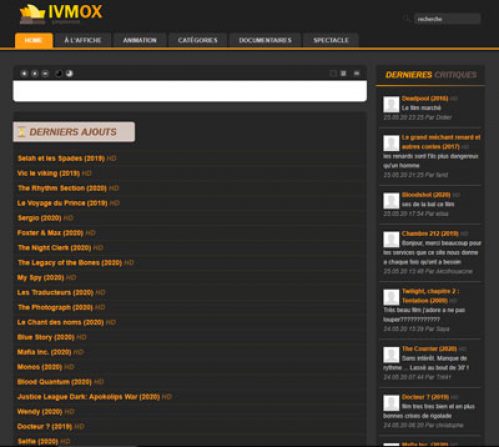Screen dimensions: 499x447
Task: Open My Spy (2020)
Action: click(41, 278)
